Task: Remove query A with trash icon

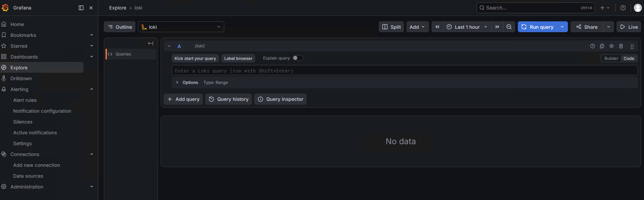Action: click(621, 46)
